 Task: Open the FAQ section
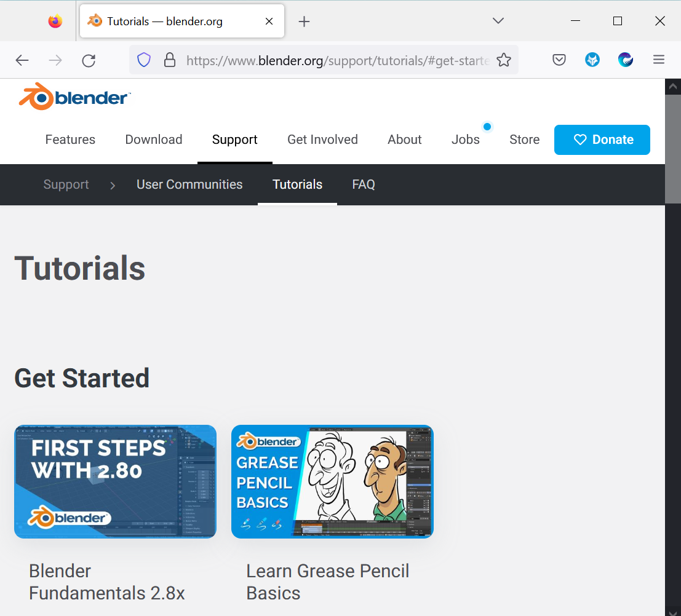click(363, 184)
